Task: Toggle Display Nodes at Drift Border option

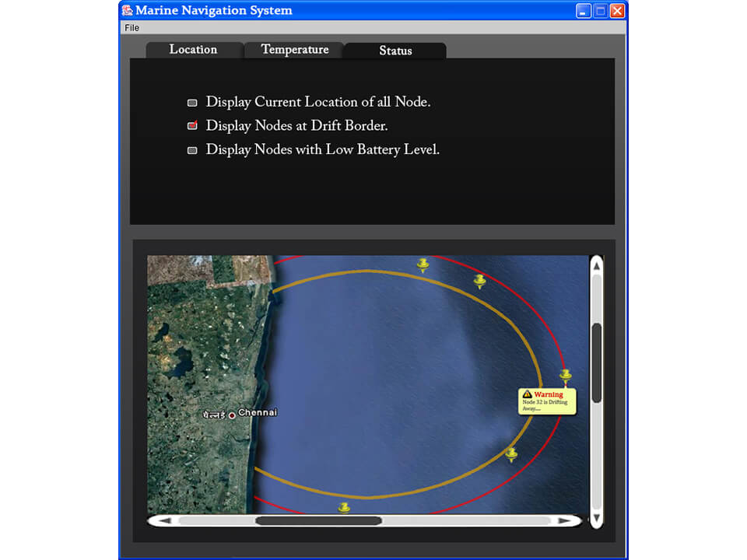Action: pos(192,126)
